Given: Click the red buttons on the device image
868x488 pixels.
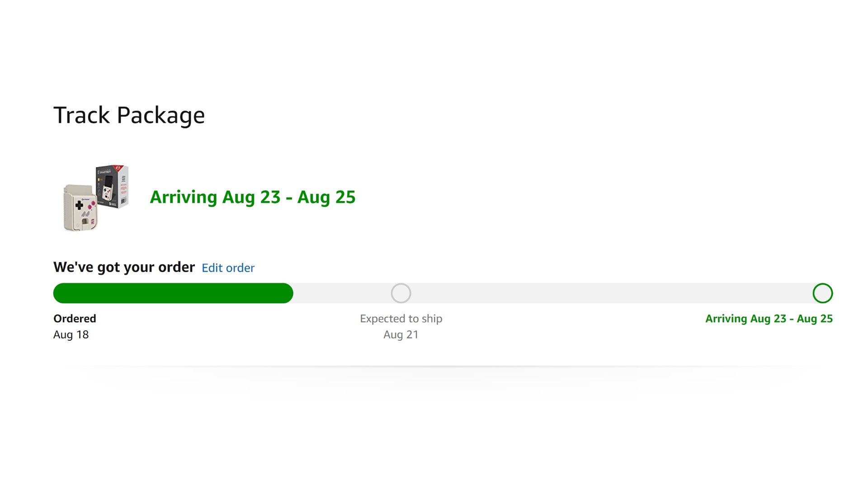Looking at the screenshot, I should pos(92,205).
